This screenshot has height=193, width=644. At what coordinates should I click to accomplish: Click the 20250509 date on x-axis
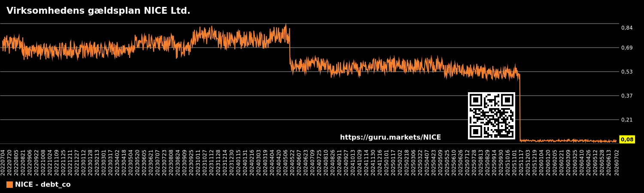[x=441, y=162]
